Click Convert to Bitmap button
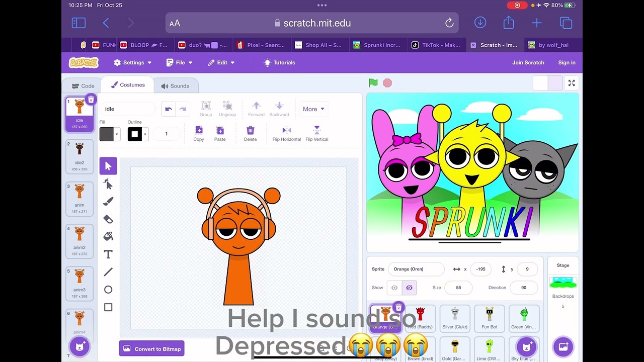 click(151, 349)
